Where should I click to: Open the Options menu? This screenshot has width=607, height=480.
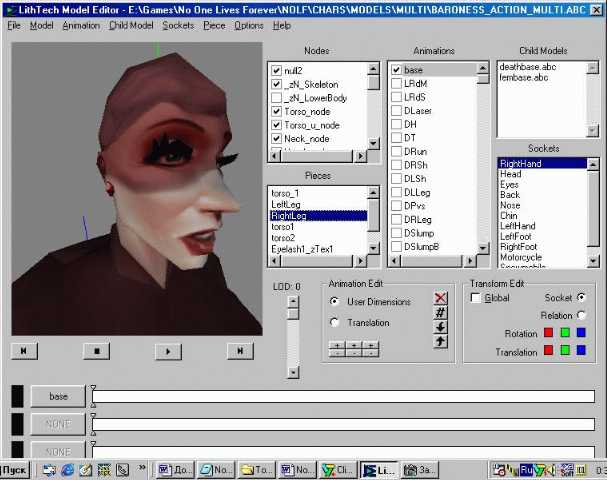(249, 26)
